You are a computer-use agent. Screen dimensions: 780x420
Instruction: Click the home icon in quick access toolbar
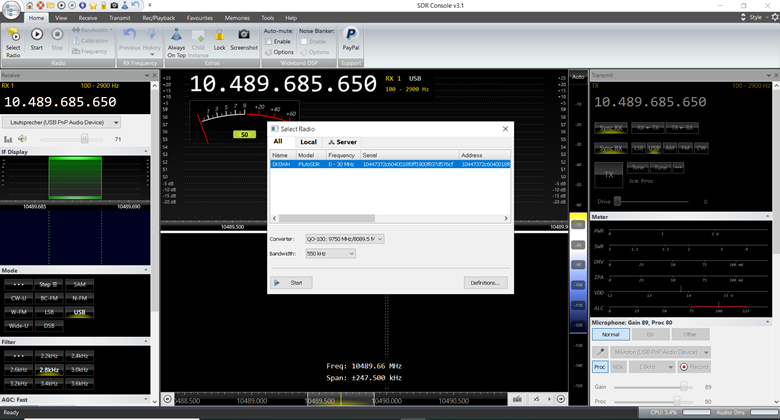point(29,5)
